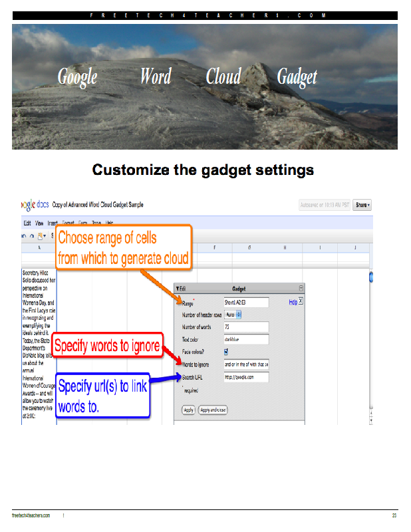Open the Edit menu
Screen dimensions: 411x532
click(27, 223)
